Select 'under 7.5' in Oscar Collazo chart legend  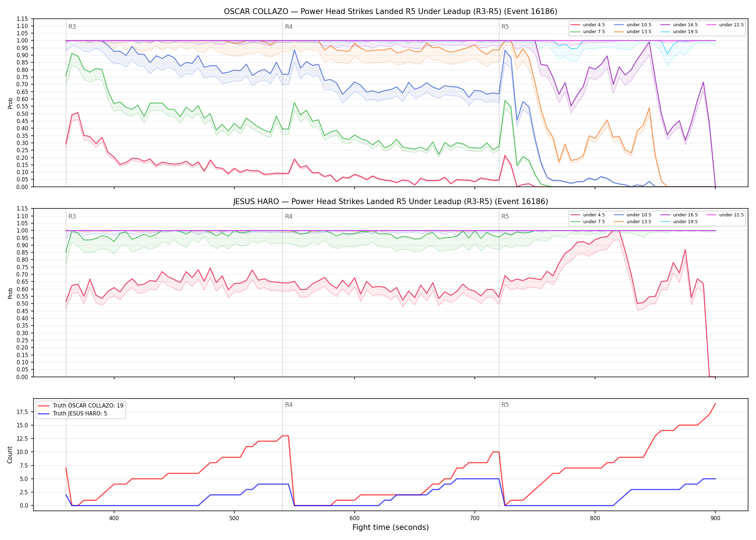point(588,32)
